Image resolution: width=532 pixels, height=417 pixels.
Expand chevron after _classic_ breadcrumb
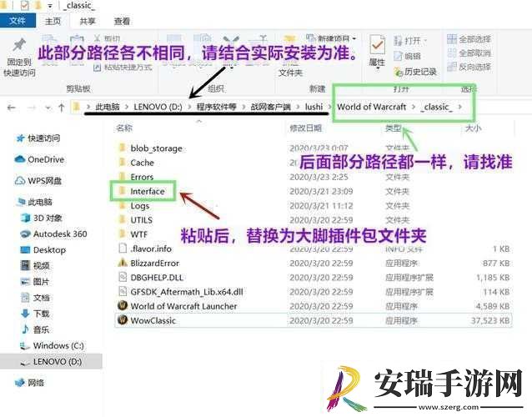click(x=460, y=107)
